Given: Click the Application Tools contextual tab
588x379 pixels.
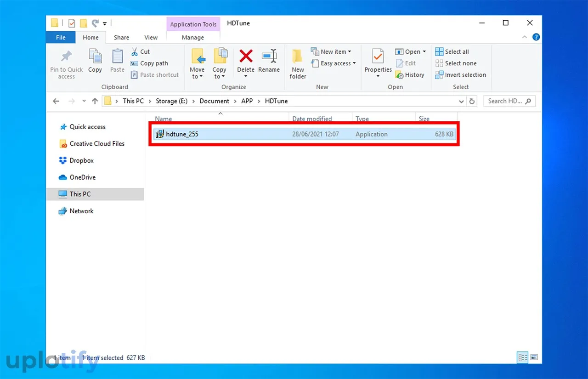Looking at the screenshot, I should 193,24.
